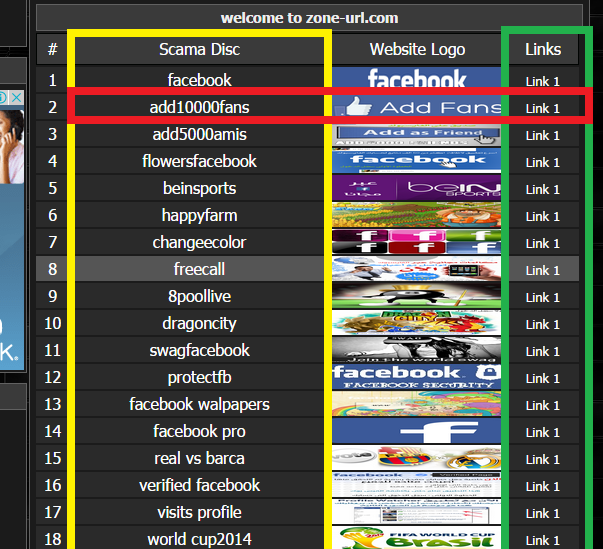Select the facebook entry in Scama Disc
The image size is (603, 549).
(x=199, y=80)
